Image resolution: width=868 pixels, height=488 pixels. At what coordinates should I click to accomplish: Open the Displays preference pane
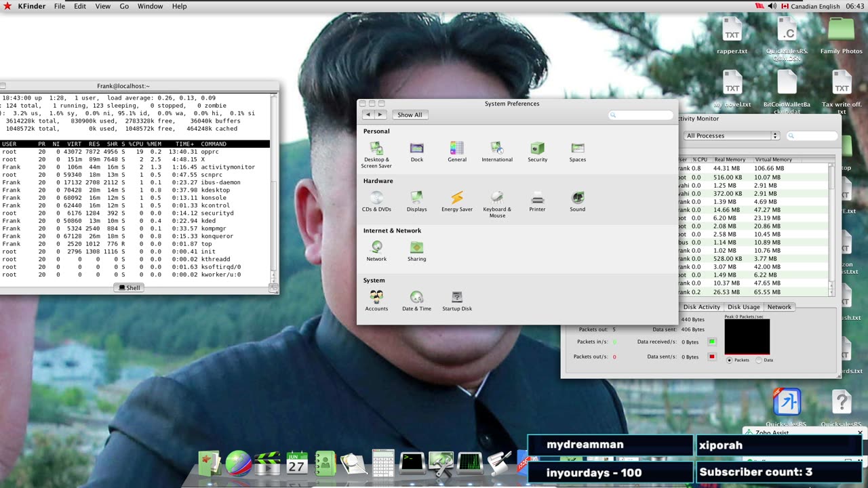click(x=416, y=201)
